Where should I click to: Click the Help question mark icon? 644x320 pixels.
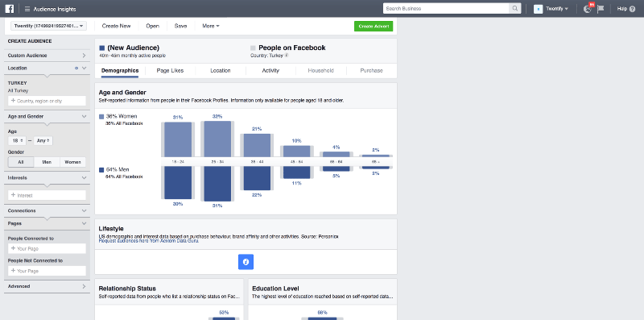pos(632,9)
